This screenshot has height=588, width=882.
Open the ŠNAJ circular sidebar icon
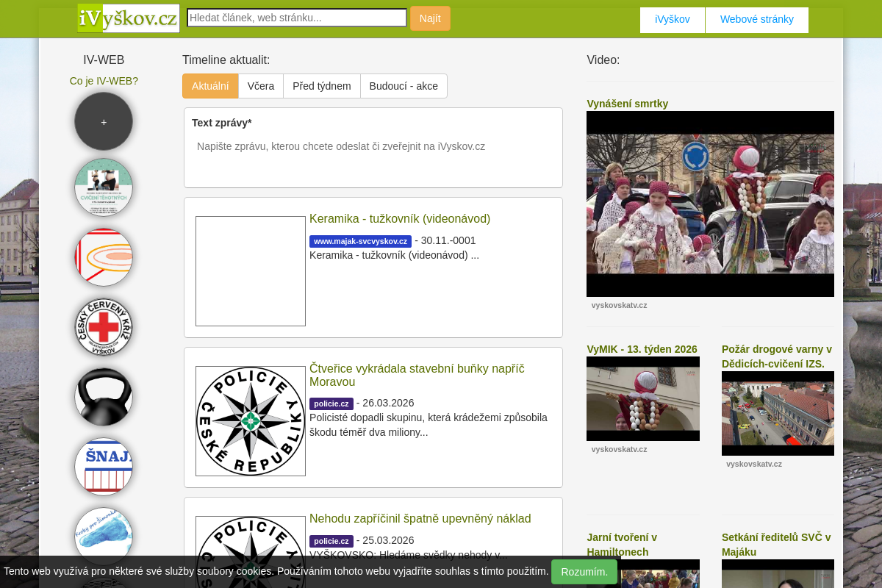[104, 467]
